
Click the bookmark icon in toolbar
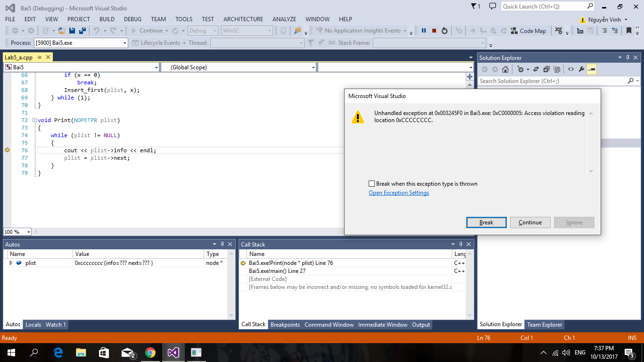(628, 31)
